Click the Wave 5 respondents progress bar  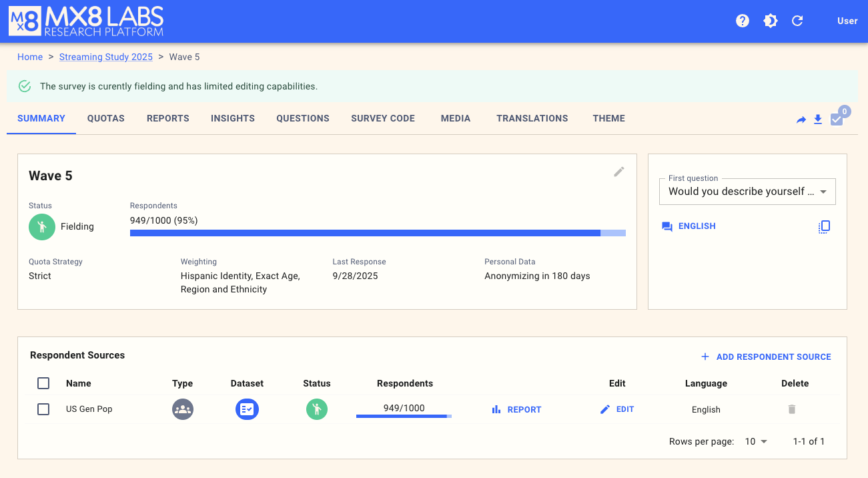378,233
